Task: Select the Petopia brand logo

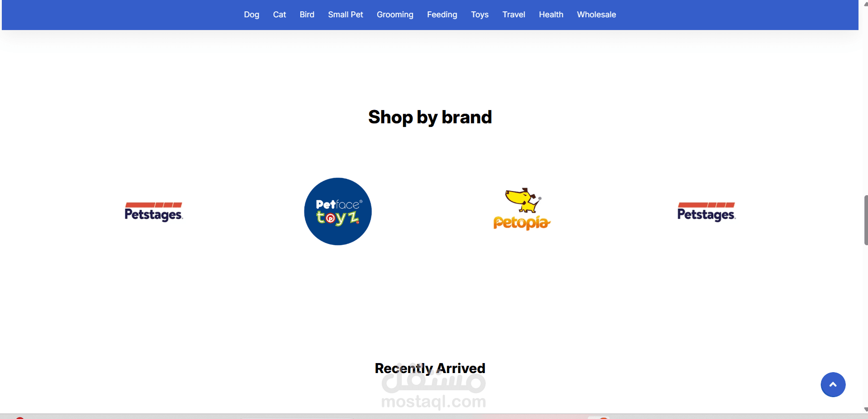Action: click(522, 209)
